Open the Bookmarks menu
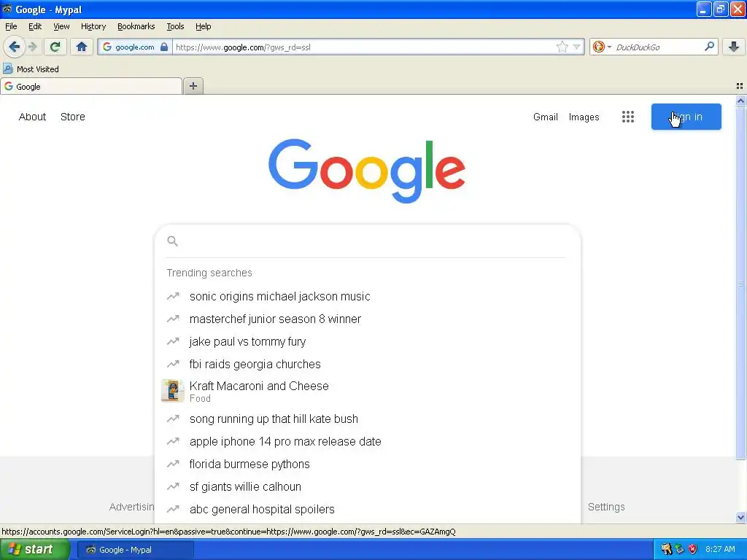This screenshot has height=560, width=747. (136, 26)
